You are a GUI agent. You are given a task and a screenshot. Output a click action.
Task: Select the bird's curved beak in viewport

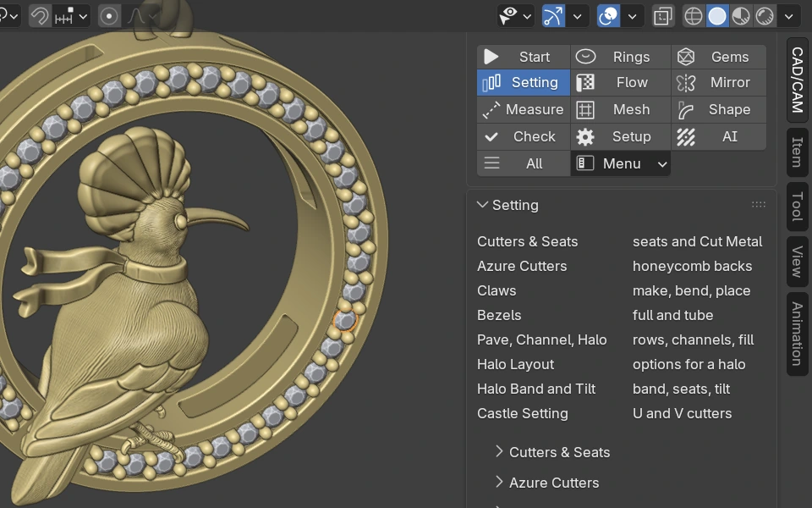click(x=217, y=219)
